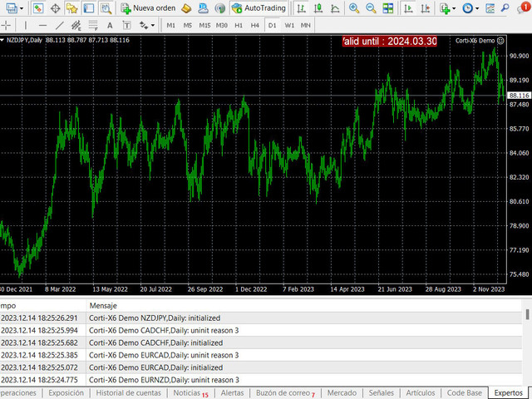The height and width of the screenshot is (399, 532).
Task: Select the H4 timeframe
Action: click(254, 25)
